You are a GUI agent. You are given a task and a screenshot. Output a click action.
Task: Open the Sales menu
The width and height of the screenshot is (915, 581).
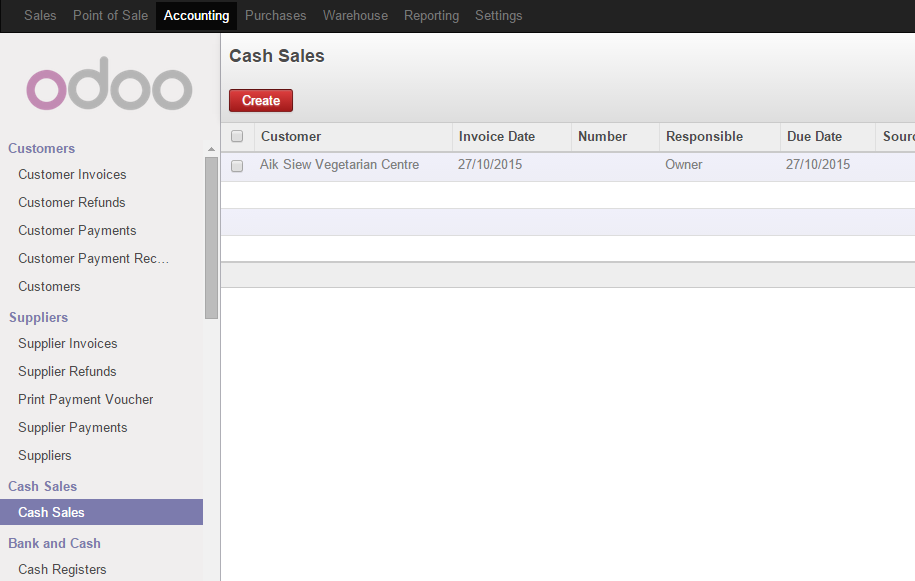pos(40,15)
